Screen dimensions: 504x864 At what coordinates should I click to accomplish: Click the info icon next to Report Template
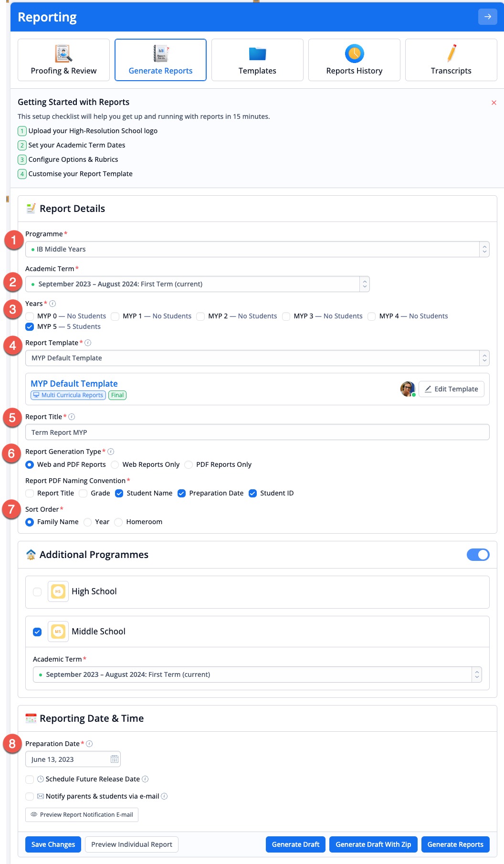pyautogui.click(x=88, y=343)
